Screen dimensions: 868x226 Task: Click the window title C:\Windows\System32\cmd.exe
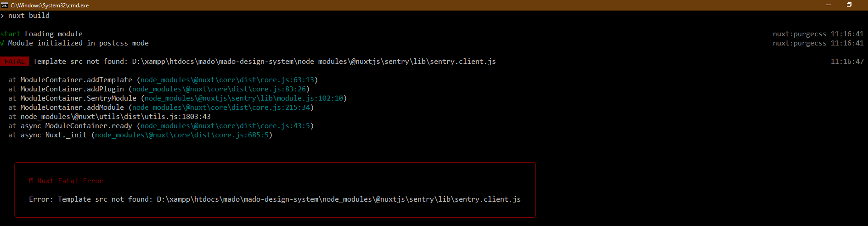click(x=50, y=6)
